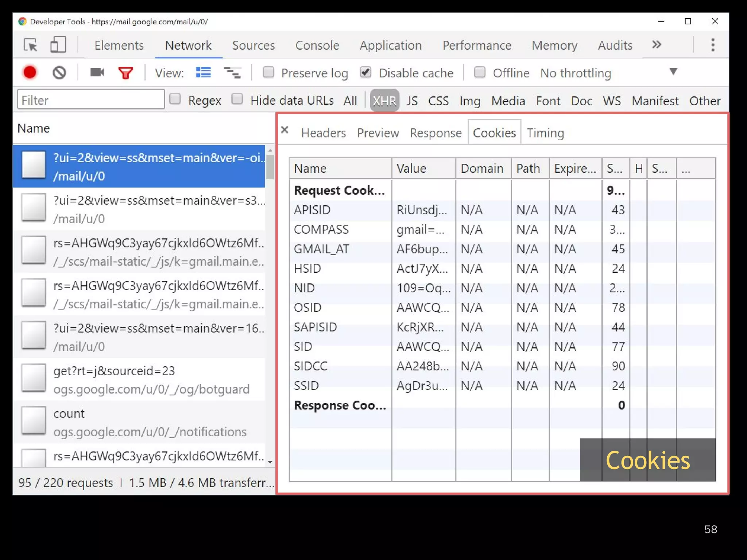Filter requests by Font type
Screen dimensions: 747x560
[x=548, y=101]
